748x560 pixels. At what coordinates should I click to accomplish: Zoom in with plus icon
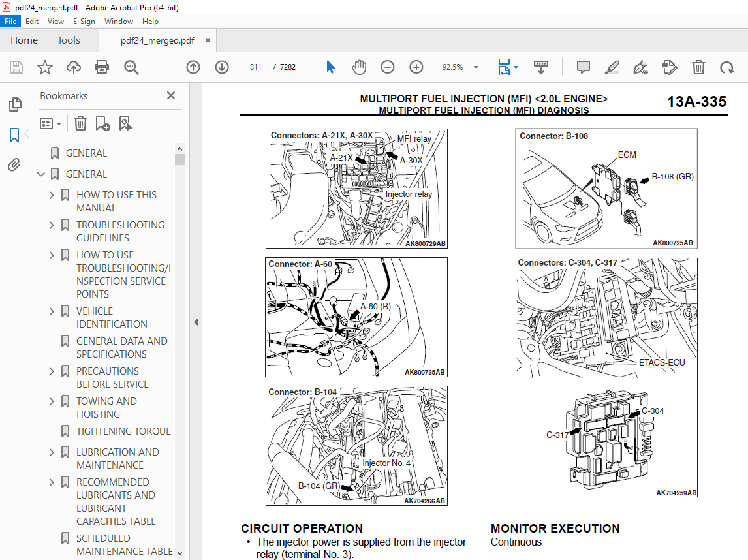tap(416, 67)
